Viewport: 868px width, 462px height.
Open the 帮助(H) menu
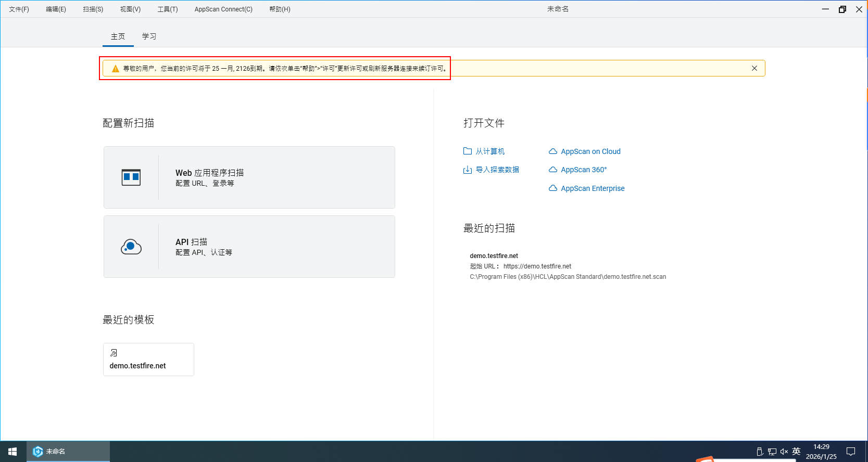(280, 9)
